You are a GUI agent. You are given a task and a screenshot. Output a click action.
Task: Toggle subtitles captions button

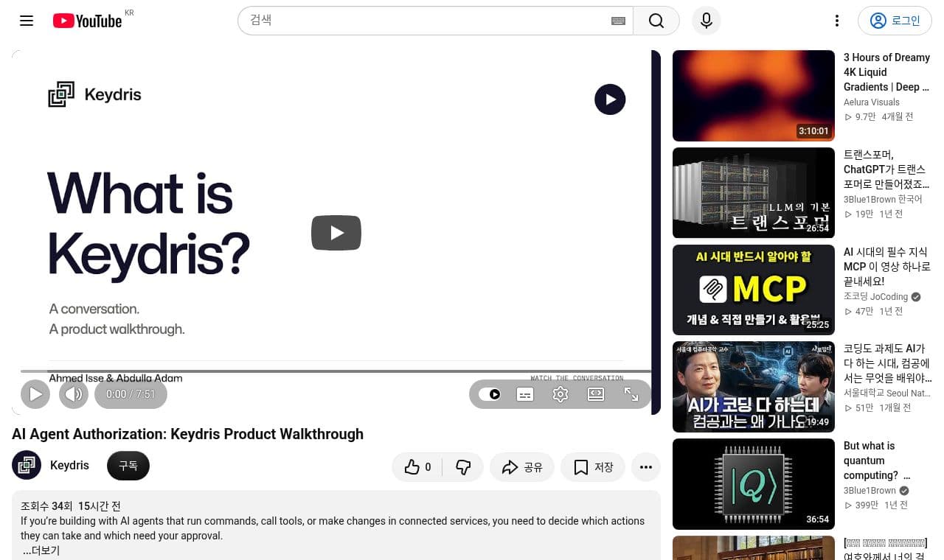[x=525, y=394]
